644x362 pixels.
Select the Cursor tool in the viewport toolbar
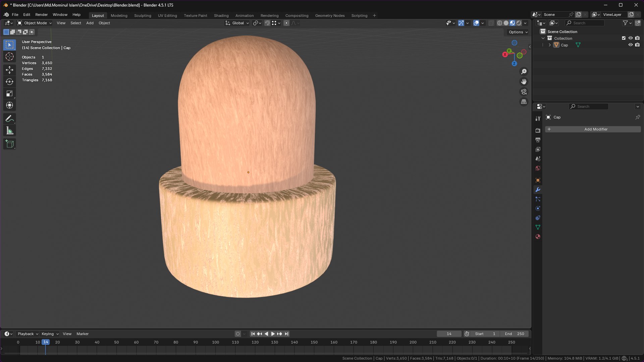[x=9, y=57]
